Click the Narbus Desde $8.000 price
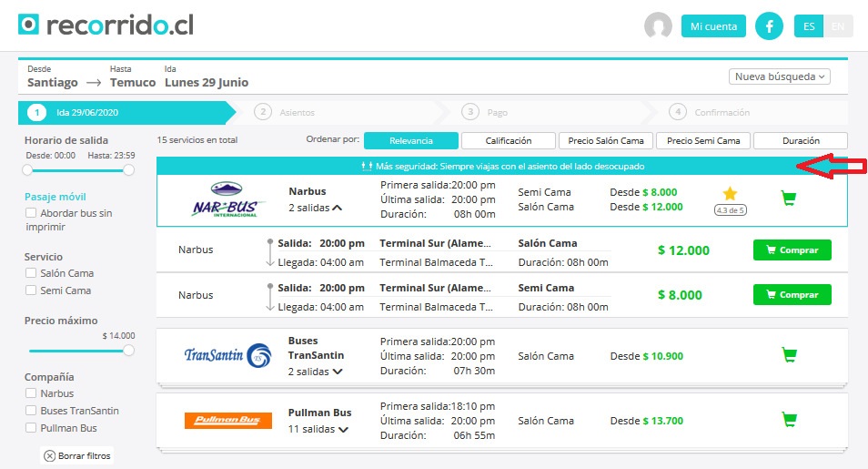Screen dimensions: 868x469 [x=643, y=192]
